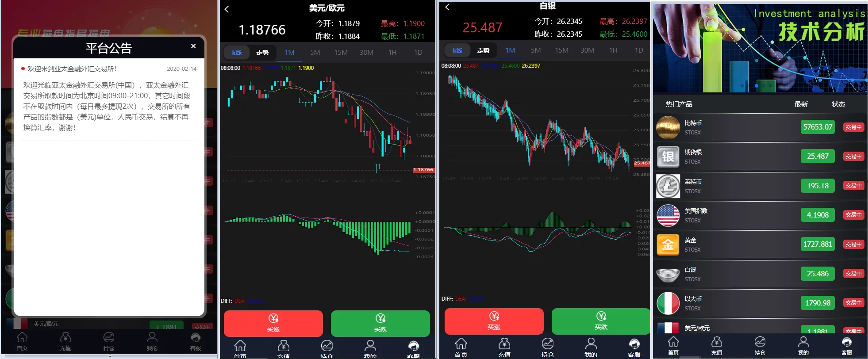Click the 57653.07 price for 比特币
Image resolution: width=868 pixels, height=359 pixels.
[x=818, y=127]
